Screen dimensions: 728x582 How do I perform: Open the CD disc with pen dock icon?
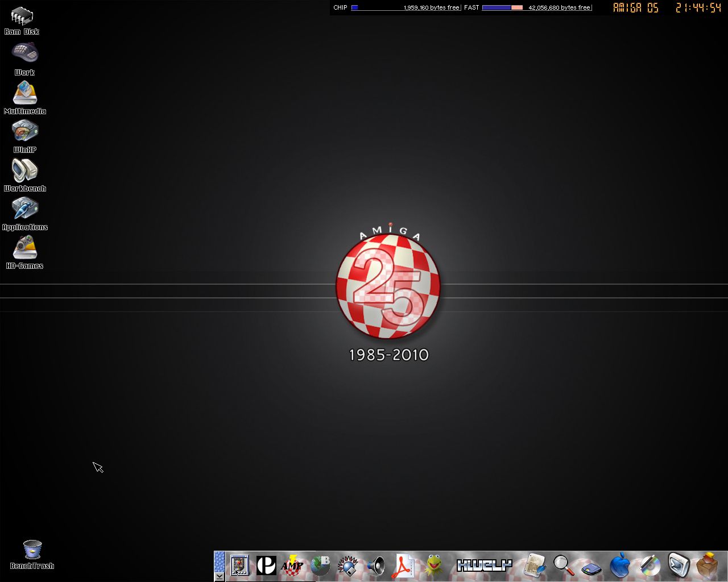(x=650, y=566)
